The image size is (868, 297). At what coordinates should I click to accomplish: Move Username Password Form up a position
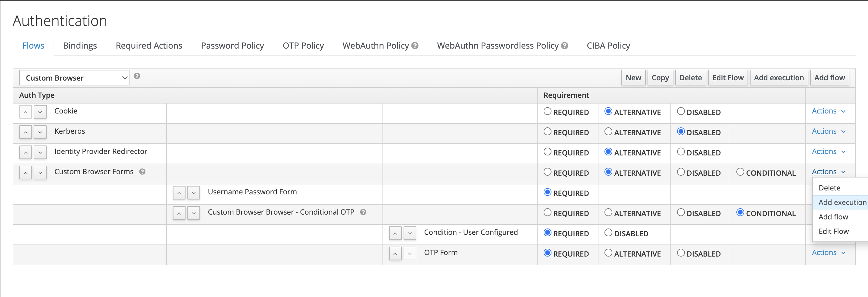click(x=179, y=193)
